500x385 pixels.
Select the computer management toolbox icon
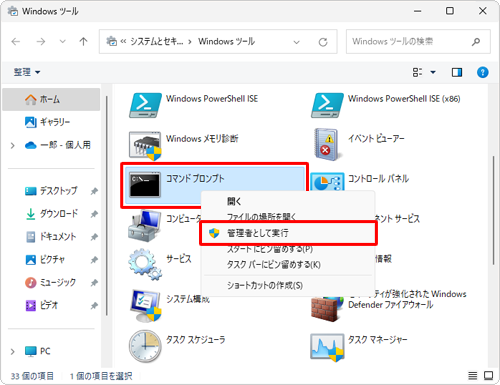point(145,225)
